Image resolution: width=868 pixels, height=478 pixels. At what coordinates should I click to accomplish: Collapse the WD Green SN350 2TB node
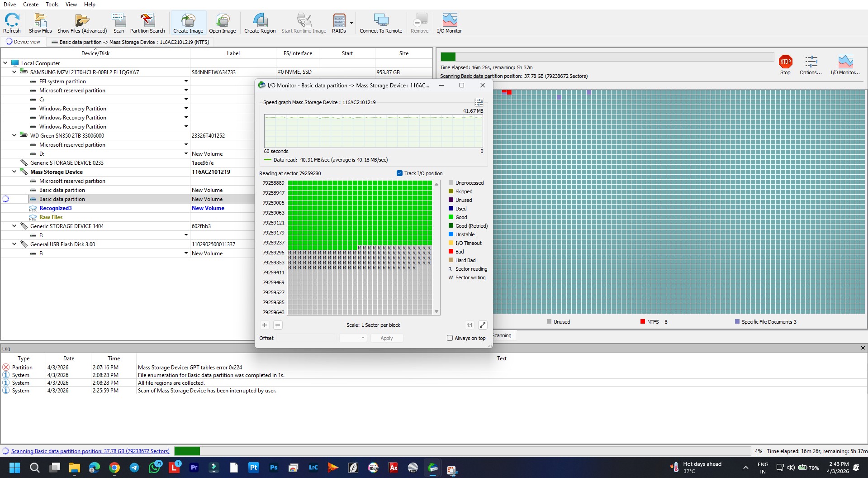coord(14,136)
